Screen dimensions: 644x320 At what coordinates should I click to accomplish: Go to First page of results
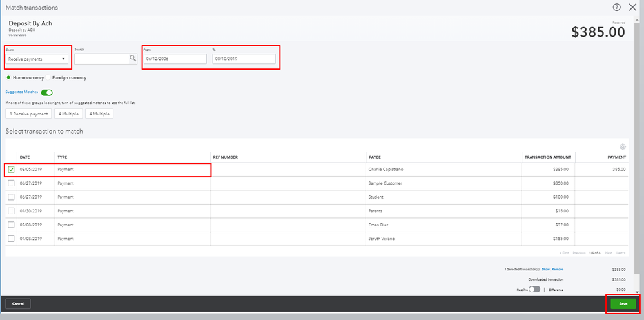[564, 253]
